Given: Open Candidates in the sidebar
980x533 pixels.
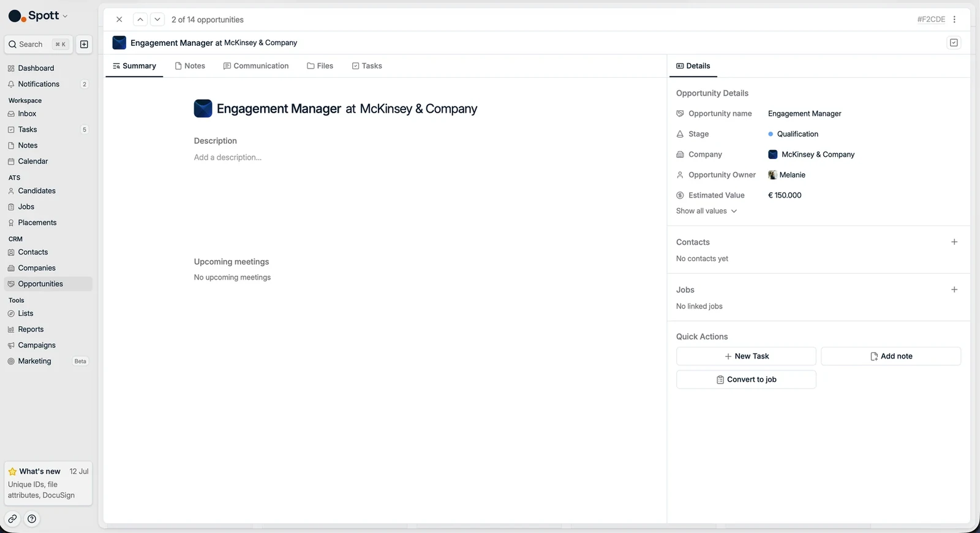Looking at the screenshot, I should point(48,191).
